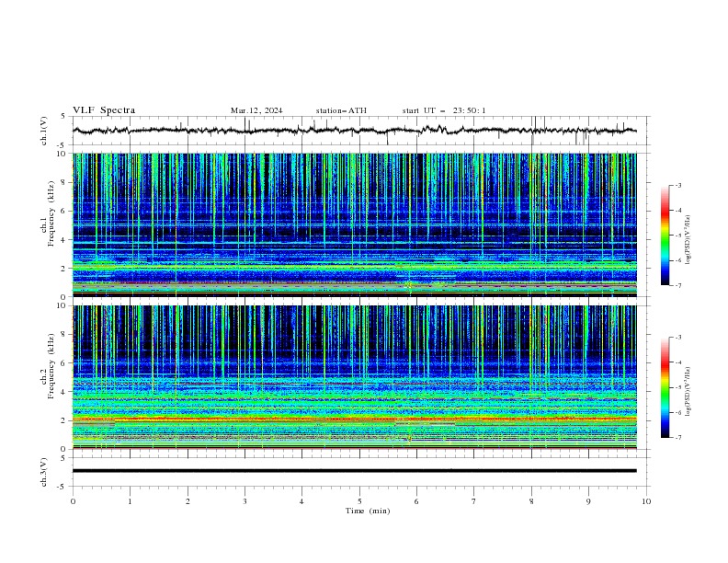Click the '-3' tick on ch.1 colorbar
The image size is (728, 563).
point(678,185)
